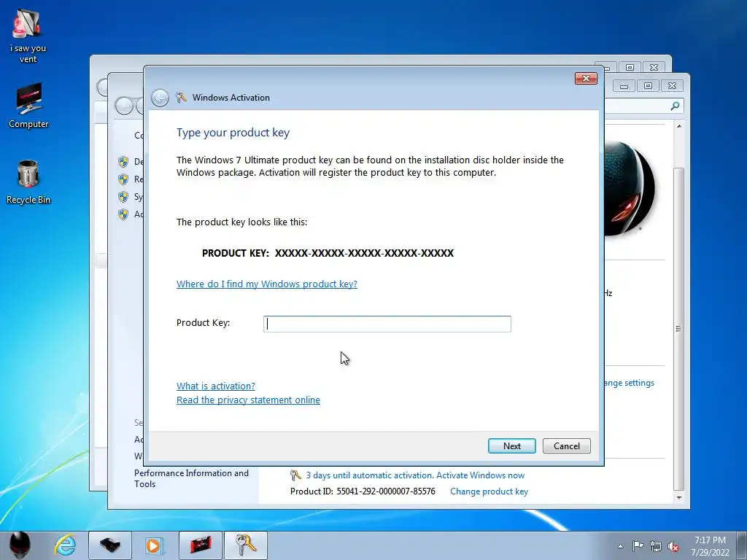Click the muted volume tray icon

(673, 546)
